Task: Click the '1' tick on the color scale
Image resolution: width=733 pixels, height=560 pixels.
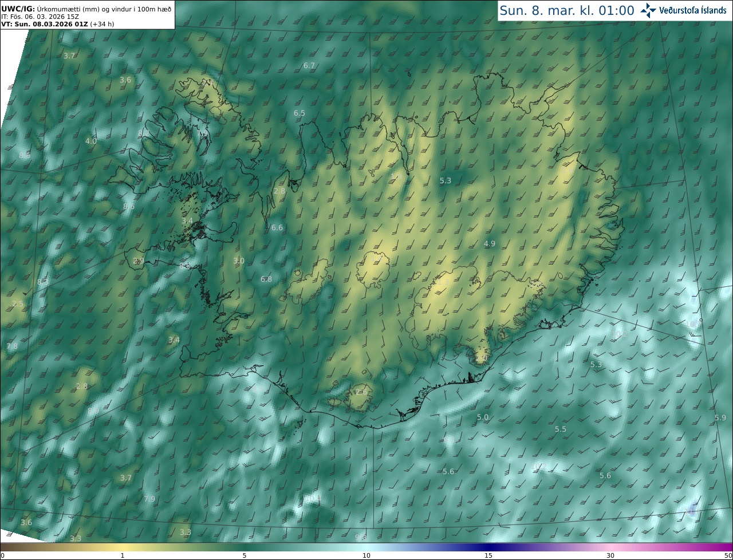Action: point(123,555)
